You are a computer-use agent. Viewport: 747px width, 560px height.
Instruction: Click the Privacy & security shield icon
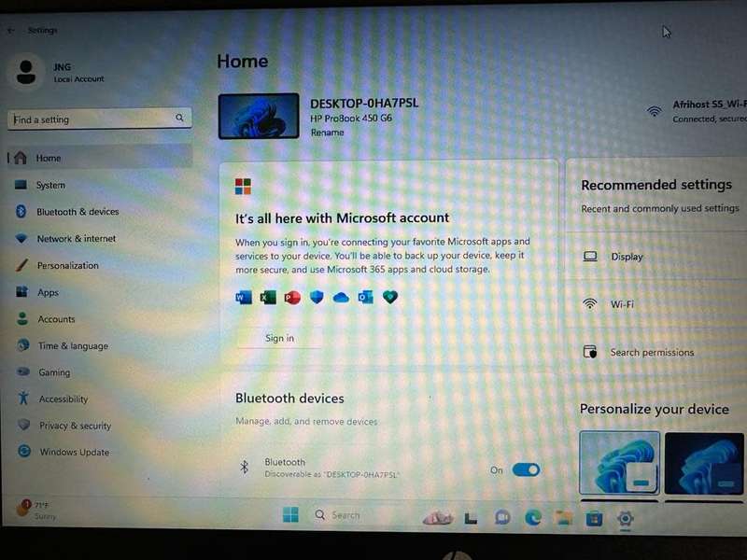[x=24, y=425]
